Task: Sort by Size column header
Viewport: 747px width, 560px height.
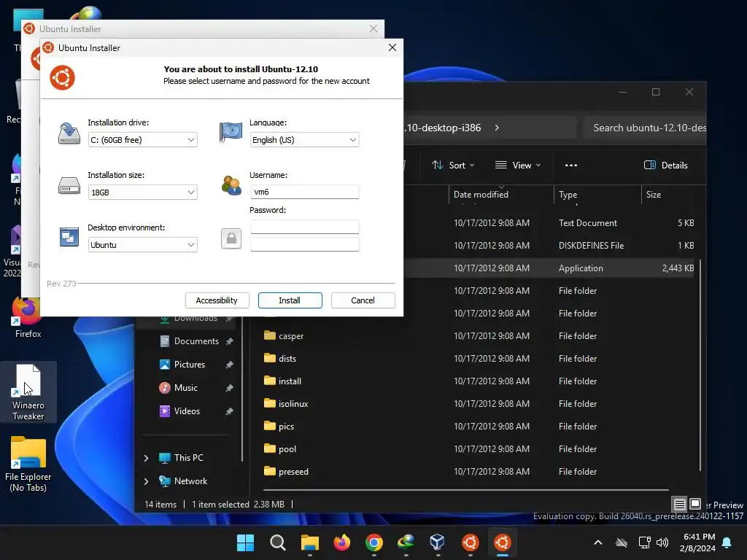Action: click(x=671, y=194)
